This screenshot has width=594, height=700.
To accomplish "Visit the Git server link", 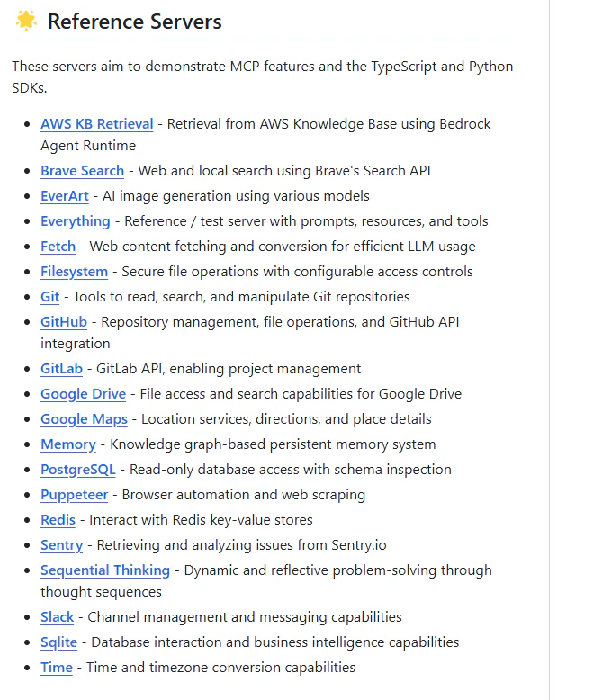I will click(x=50, y=297).
